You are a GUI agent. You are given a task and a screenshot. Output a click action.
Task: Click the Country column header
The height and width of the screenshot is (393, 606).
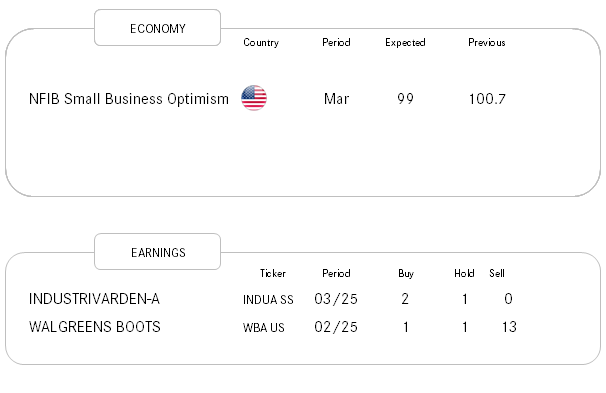tap(261, 42)
